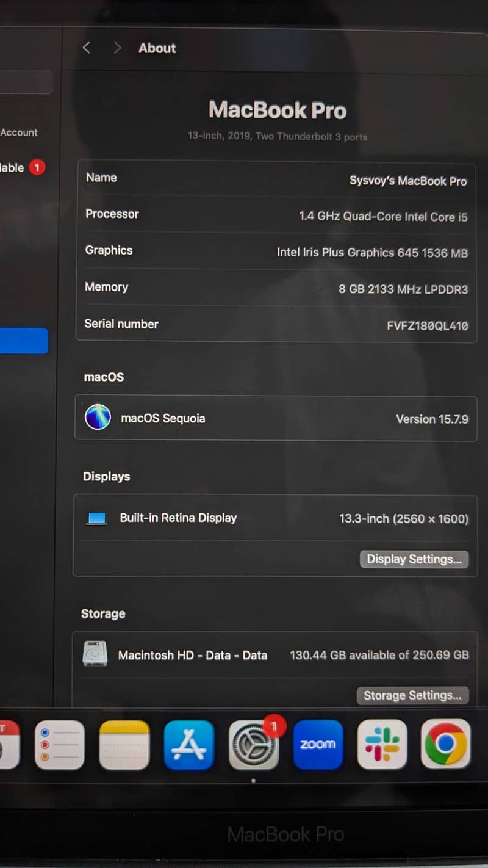Click the Macintosh HD drive icon
The width and height of the screenshot is (488, 868).
tap(95, 654)
